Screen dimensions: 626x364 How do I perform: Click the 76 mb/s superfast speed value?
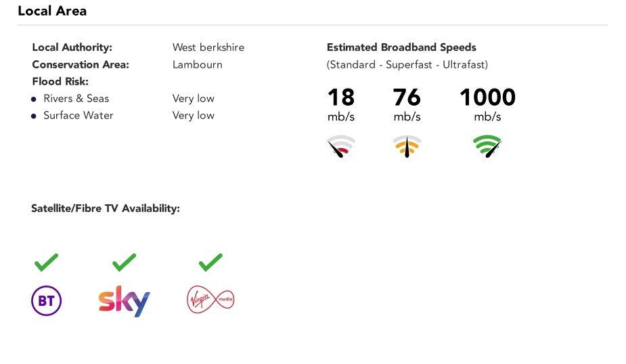[407, 98]
